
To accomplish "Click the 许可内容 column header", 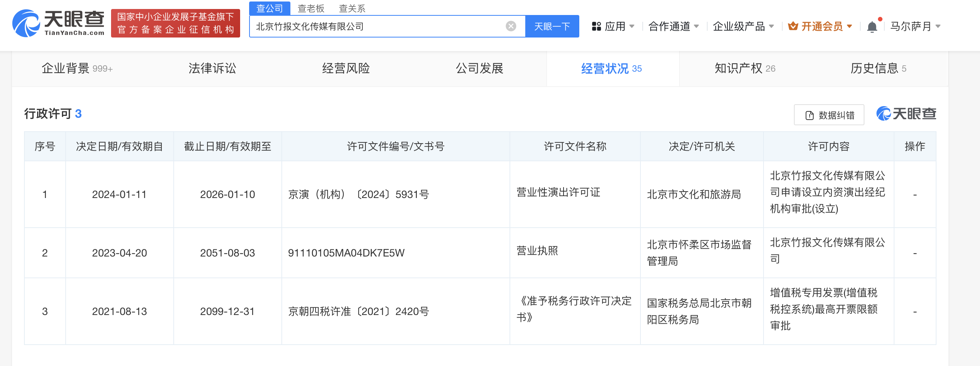I will 828,146.
